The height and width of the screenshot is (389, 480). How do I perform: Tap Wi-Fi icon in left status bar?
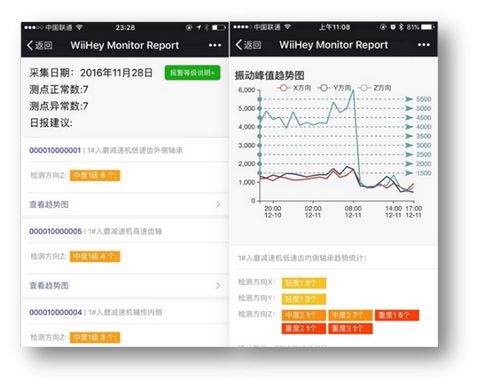(x=79, y=27)
